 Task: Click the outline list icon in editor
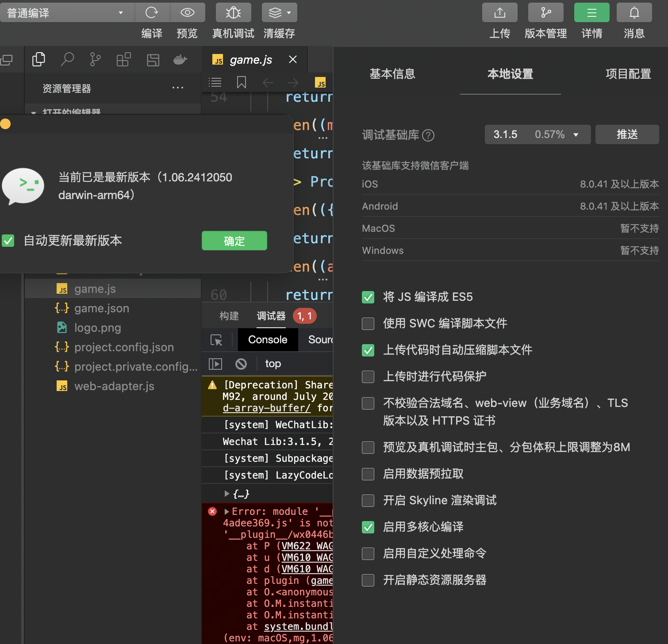click(215, 82)
